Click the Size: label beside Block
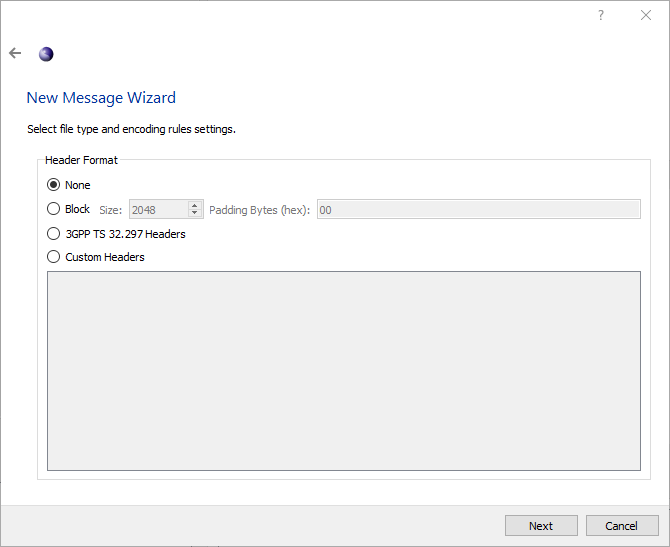670x547 pixels. (110, 210)
